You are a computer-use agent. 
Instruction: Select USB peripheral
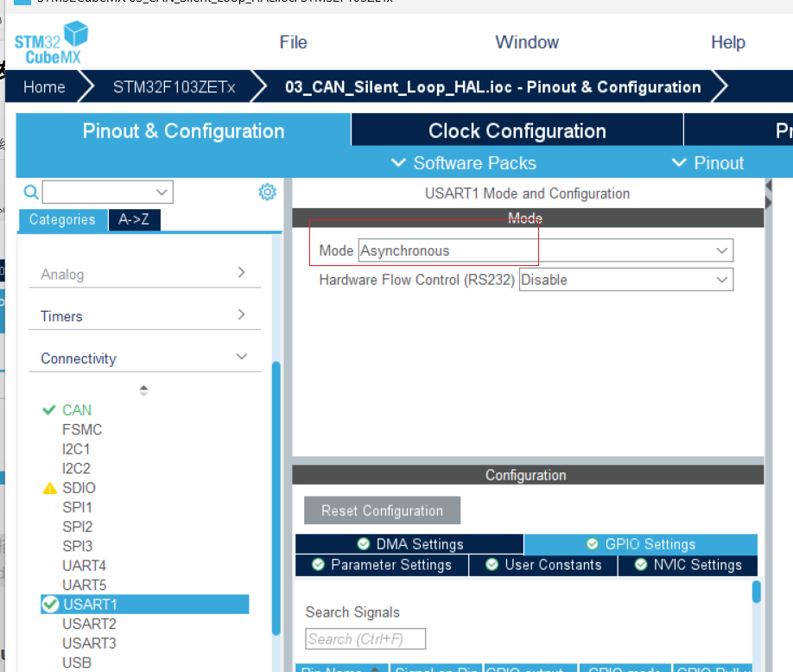click(x=77, y=662)
